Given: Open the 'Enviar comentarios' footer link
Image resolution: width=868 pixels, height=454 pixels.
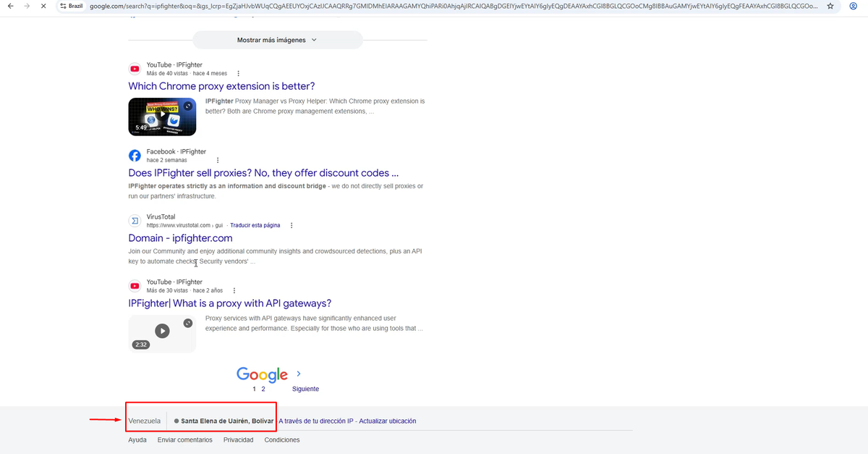Looking at the screenshot, I should (x=185, y=440).
